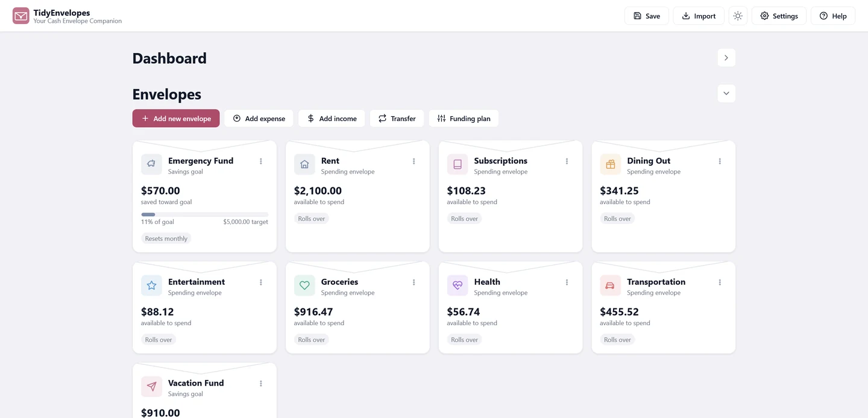
Task: Open the Transportation three-dot menu
Action: (x=720, y=282)
